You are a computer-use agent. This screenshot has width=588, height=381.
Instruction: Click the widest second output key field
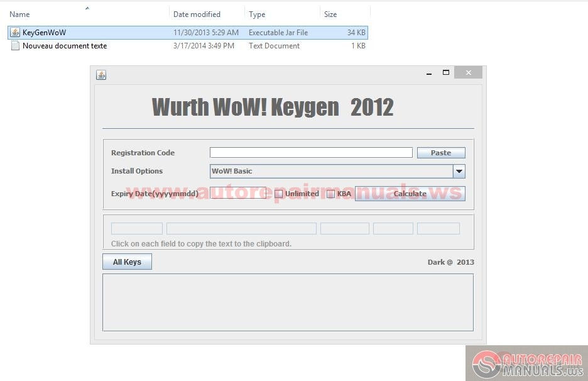click(x=241, y=229)
